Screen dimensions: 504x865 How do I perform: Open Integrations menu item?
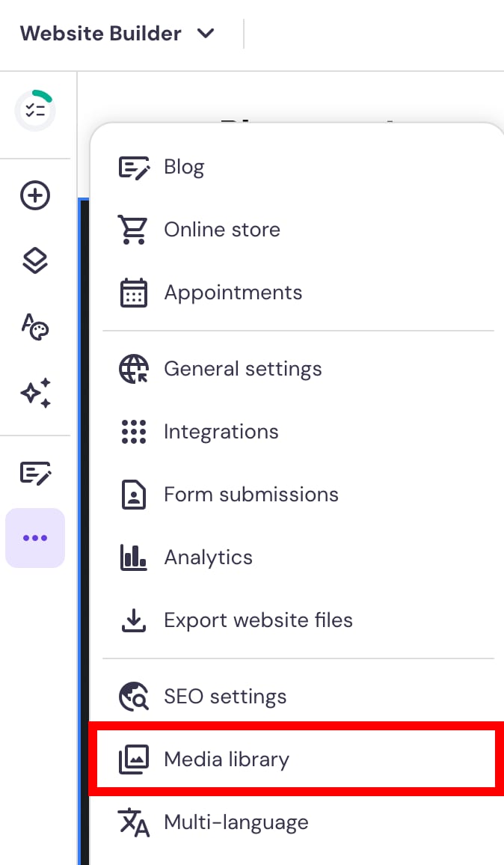(221, 432)
